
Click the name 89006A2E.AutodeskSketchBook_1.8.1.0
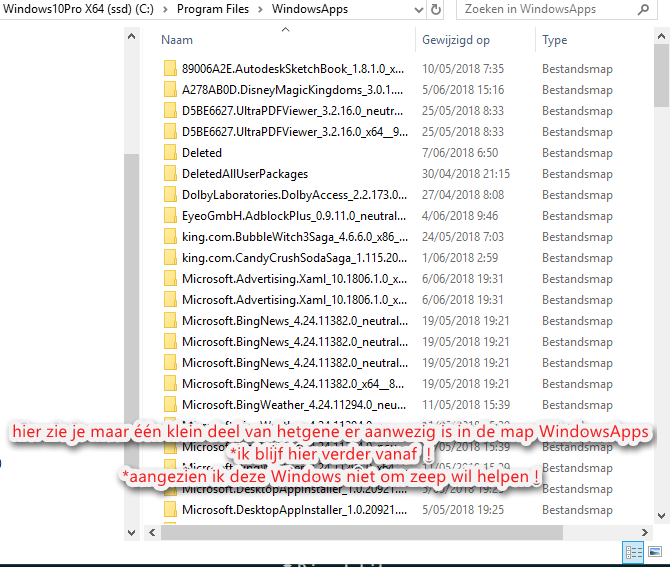(293, 69)
